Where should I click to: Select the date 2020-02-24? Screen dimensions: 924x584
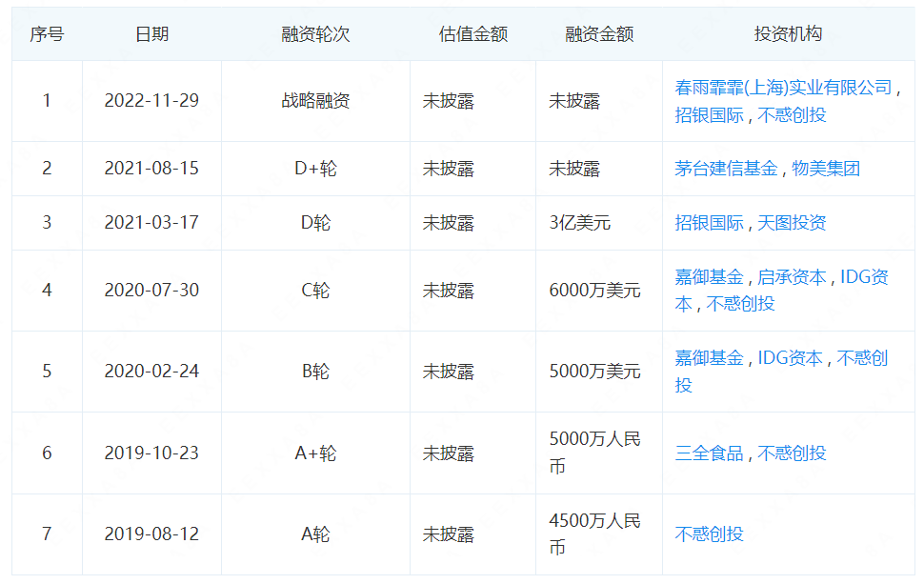coord(151,372)
